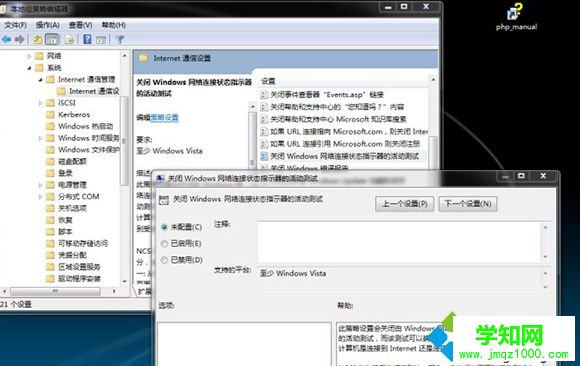
Task: Open the 操作(A) menu
Action: [x=48, y=25]
